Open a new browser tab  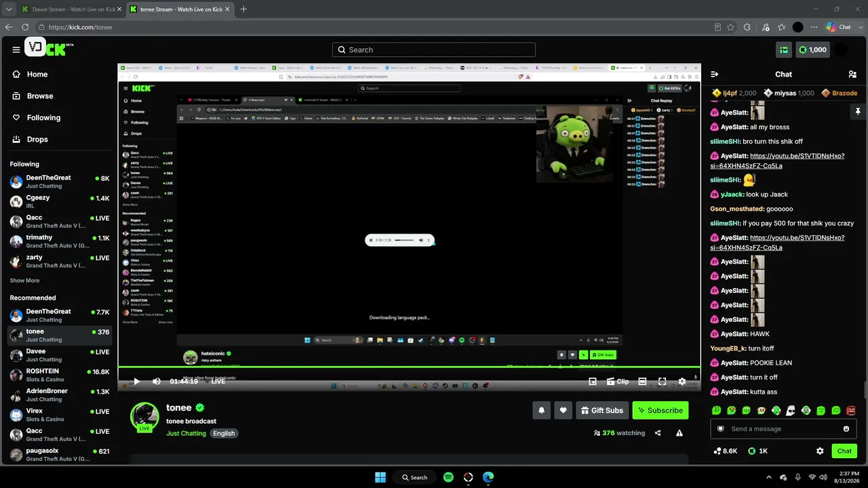243,9
